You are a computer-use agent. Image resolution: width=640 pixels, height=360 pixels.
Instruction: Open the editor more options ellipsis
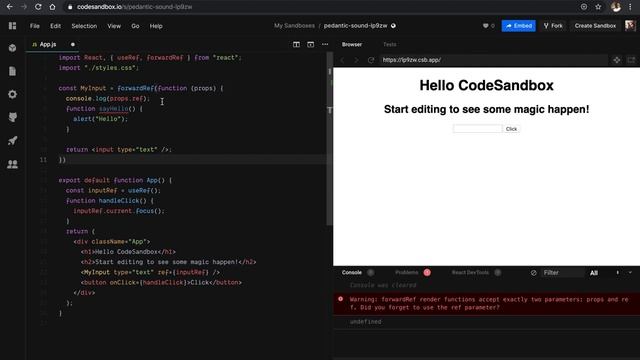coord(325,44)
